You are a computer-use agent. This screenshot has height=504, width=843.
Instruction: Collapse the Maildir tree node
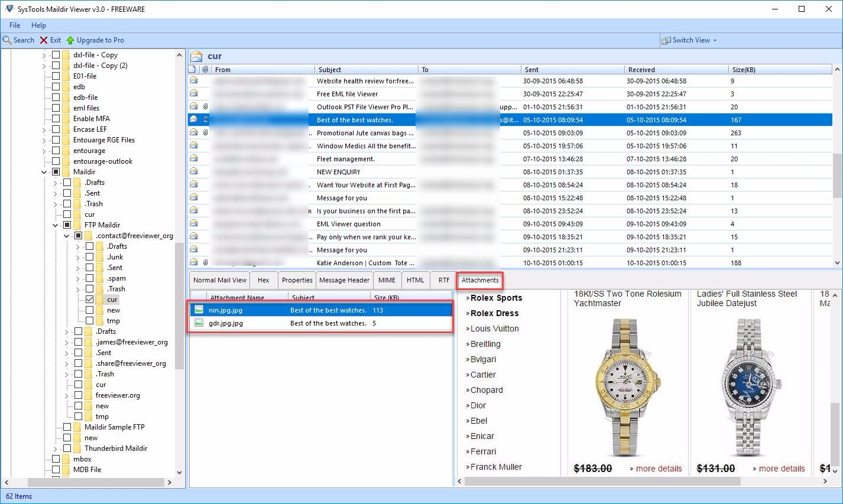coord(44,172)
